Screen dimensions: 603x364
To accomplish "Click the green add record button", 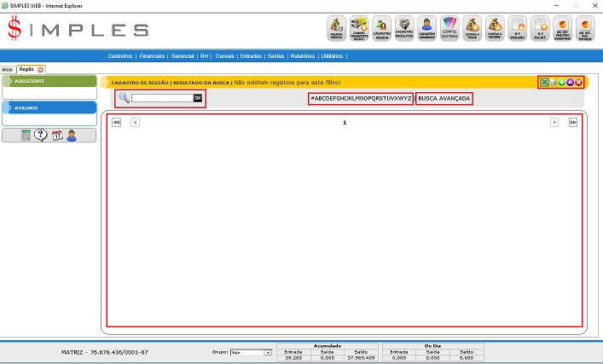I will click(x=561, y=82).
